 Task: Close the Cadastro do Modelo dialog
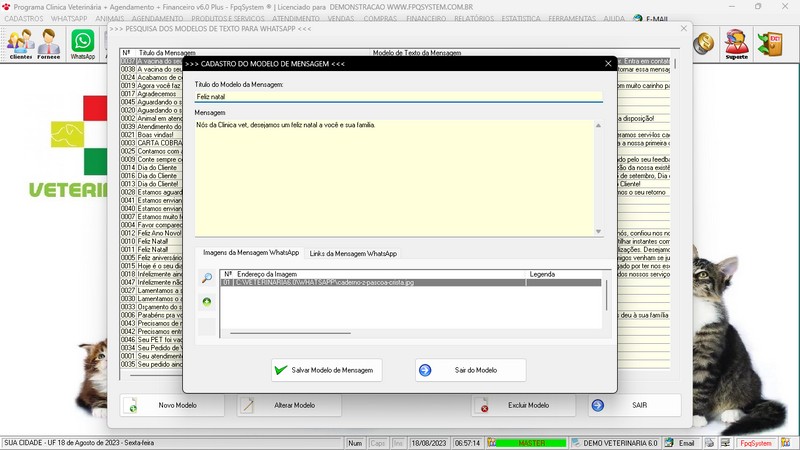coord(606,63)
